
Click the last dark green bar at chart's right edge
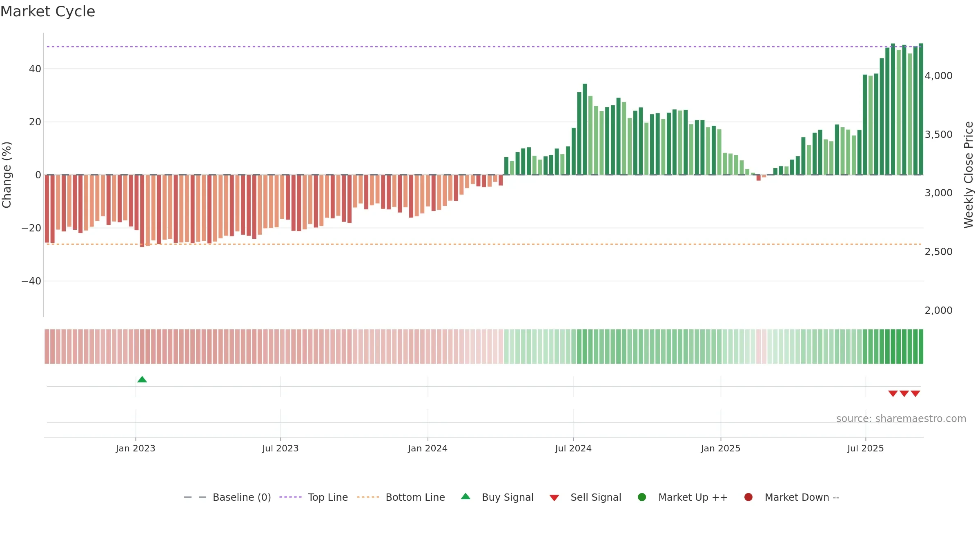tap(921, 109)
